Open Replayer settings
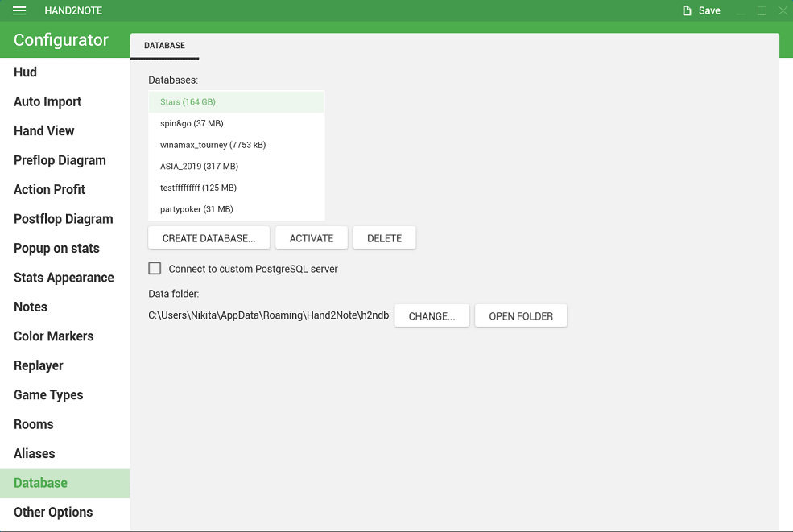Screen dimensions: 793x532 [x=64, y=365]
